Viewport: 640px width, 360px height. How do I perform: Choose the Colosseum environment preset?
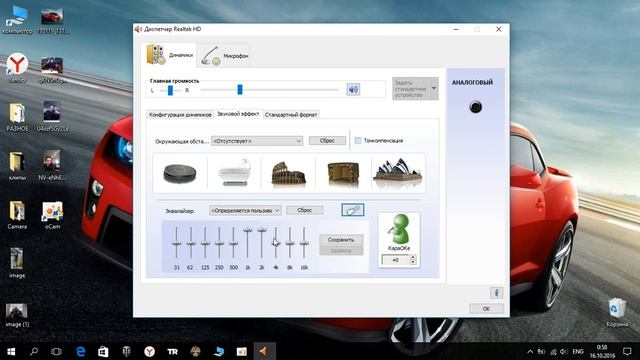pyautogui.click(x=289, y=174)
